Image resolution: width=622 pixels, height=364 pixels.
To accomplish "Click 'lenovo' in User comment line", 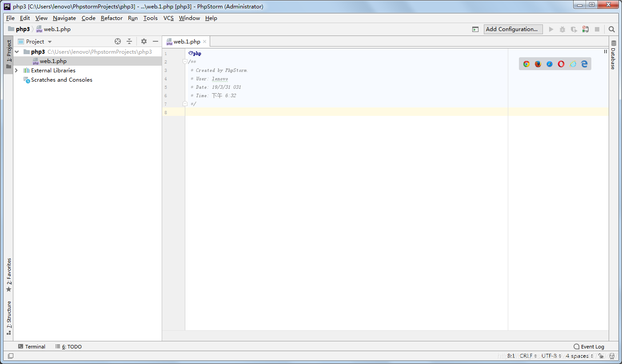I will [x=220, y=79].
